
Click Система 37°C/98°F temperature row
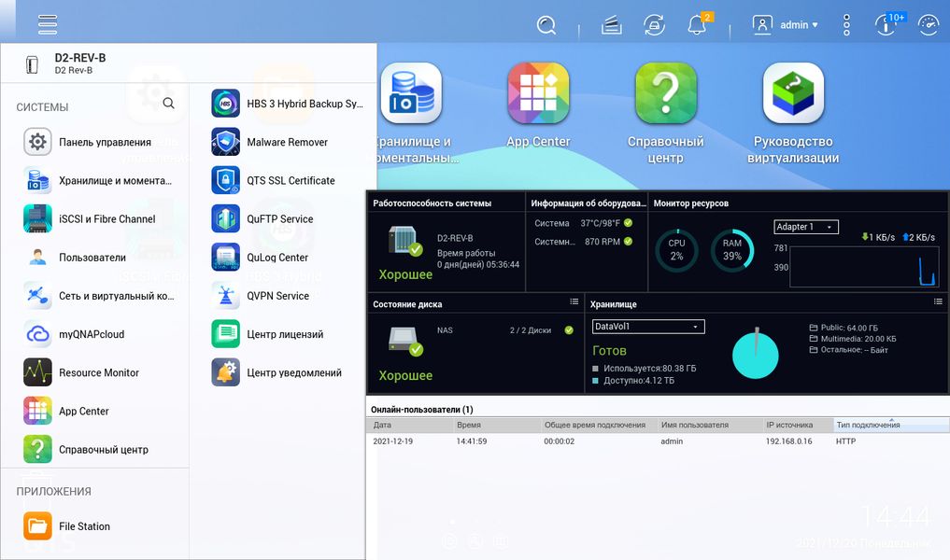584,223
